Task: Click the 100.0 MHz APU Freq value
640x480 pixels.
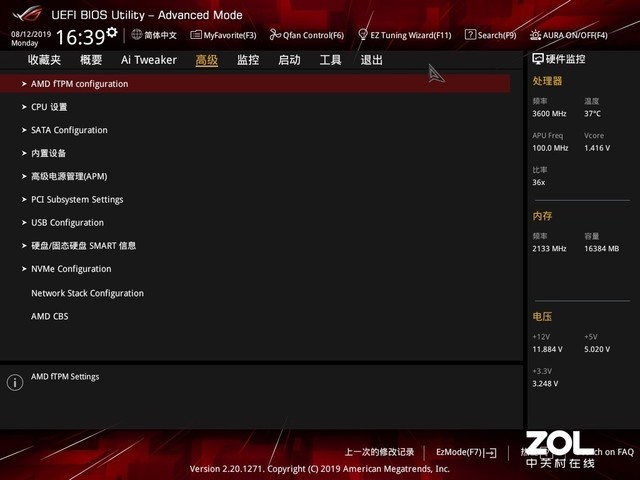Action: 550,148
